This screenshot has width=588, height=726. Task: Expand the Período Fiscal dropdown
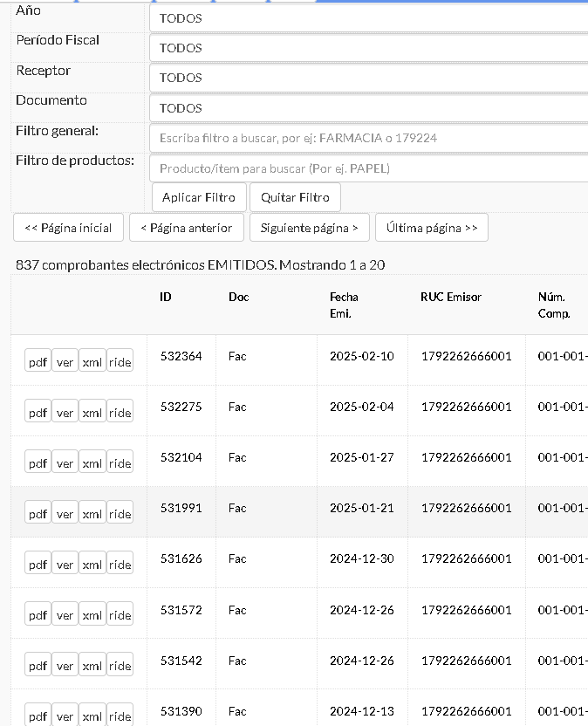coord(368,48)
